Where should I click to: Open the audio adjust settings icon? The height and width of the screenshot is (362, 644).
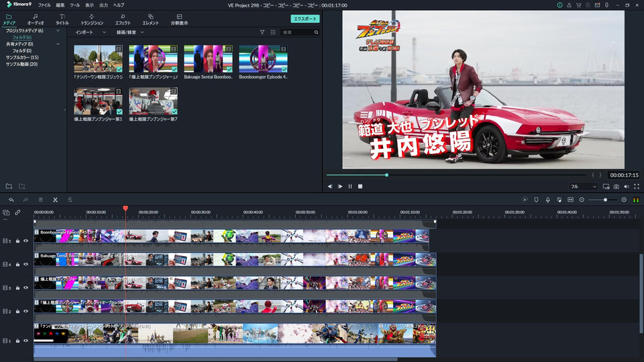(x=70, y=200)
